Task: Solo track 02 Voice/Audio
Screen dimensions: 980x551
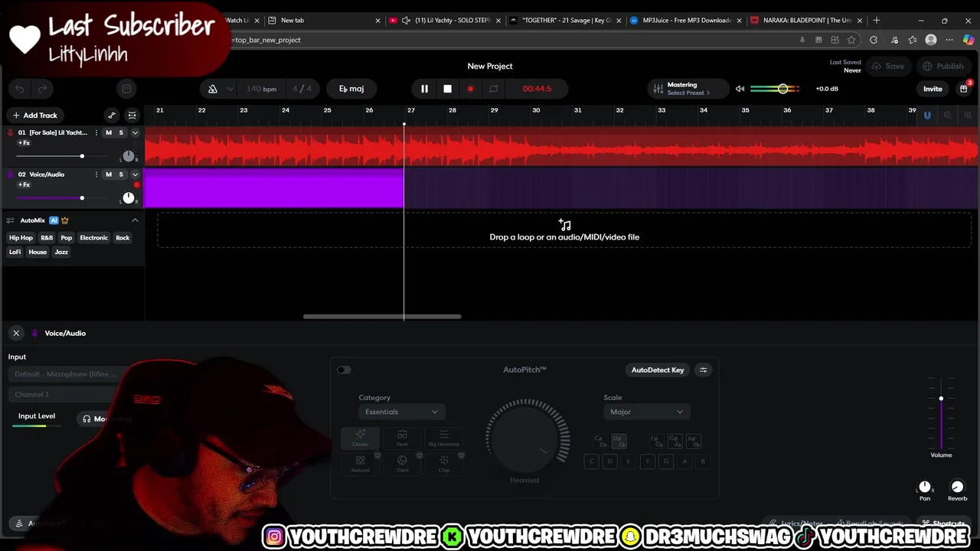Action: [121, 174]
